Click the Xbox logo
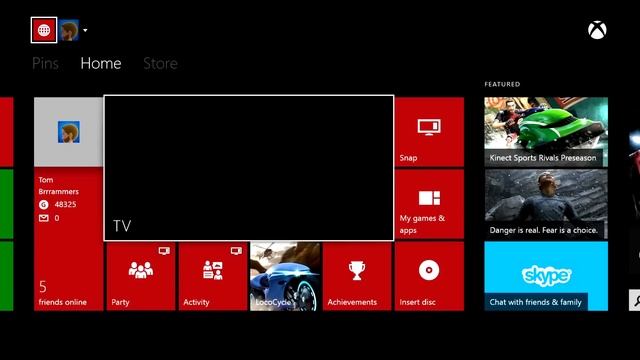The height and width of the screenshot is (360, 640). coord(597,30)
